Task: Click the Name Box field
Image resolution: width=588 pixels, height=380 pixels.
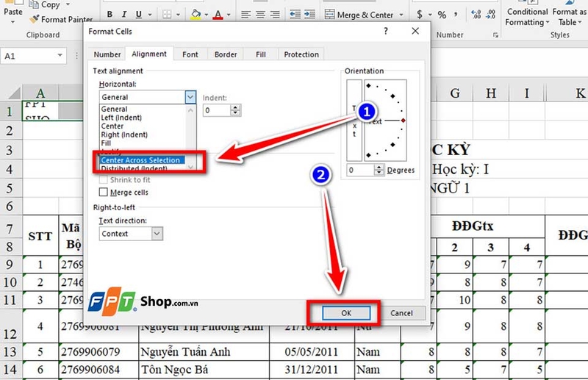Action: pos(29,56)
